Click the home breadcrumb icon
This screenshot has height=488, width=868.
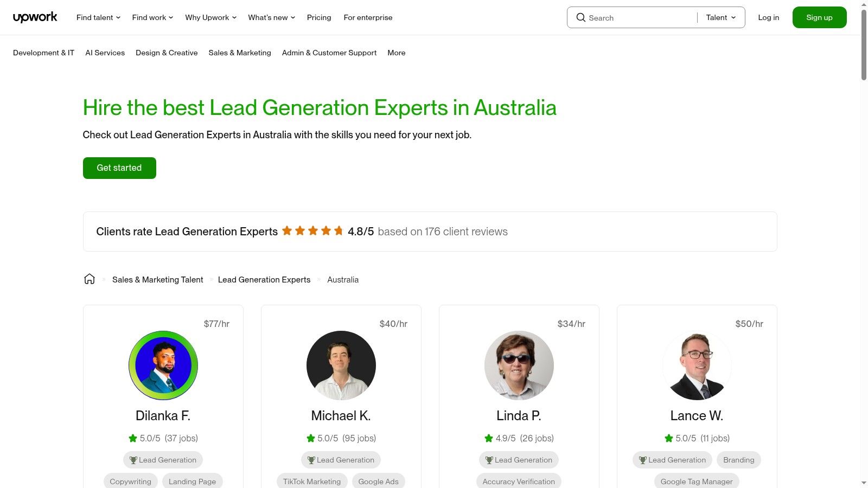pyautogui.click(x=90, y=279)
